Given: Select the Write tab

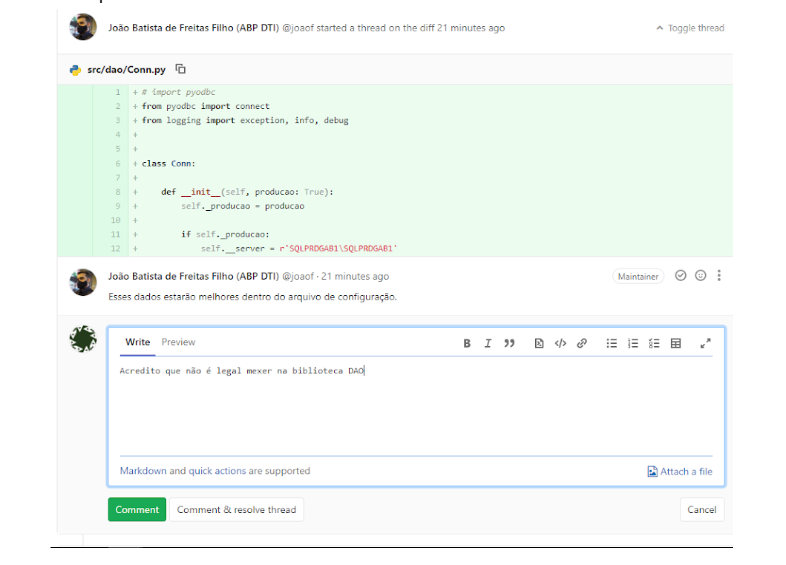Looking at the screenshot, I should (x=138, y=342).
